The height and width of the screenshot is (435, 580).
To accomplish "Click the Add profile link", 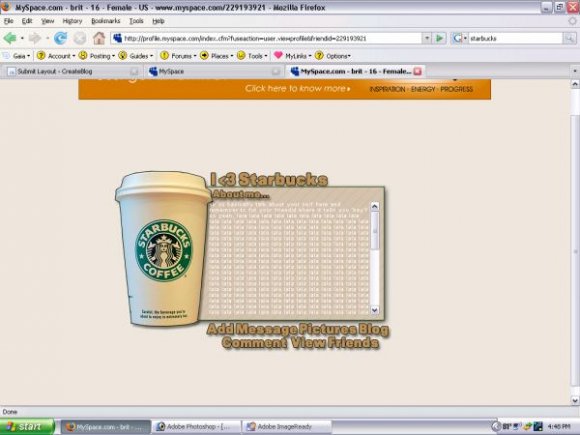I will point(220,329).
